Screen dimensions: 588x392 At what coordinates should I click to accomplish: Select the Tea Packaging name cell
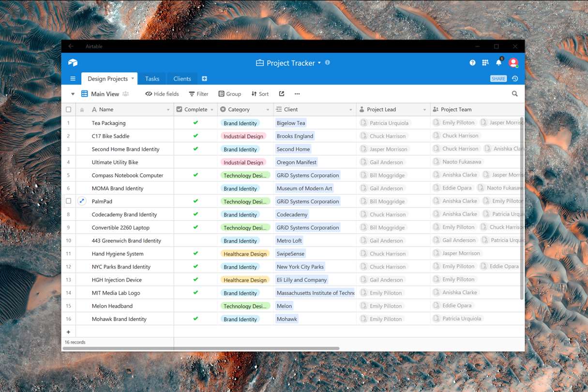125,123
